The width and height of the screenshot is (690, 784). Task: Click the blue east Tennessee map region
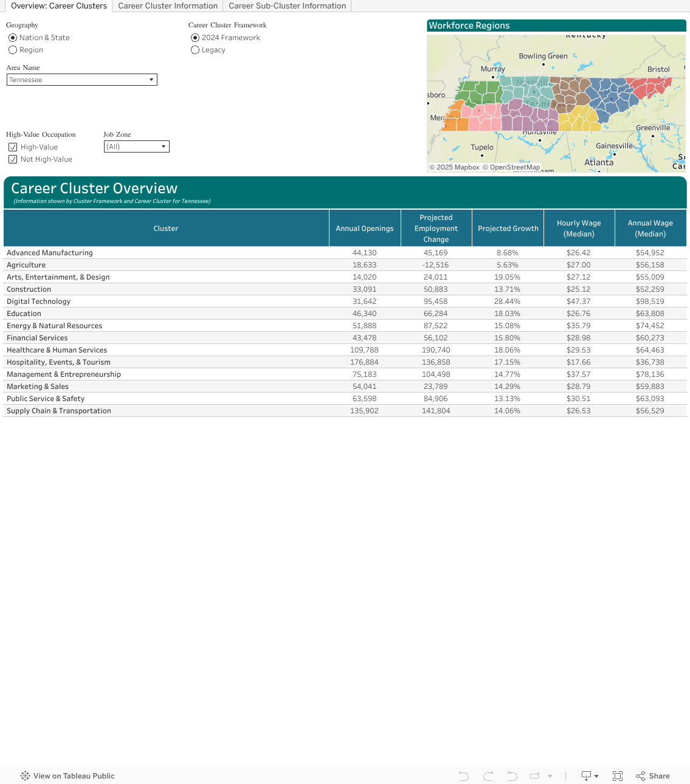[x=611, y=98]
